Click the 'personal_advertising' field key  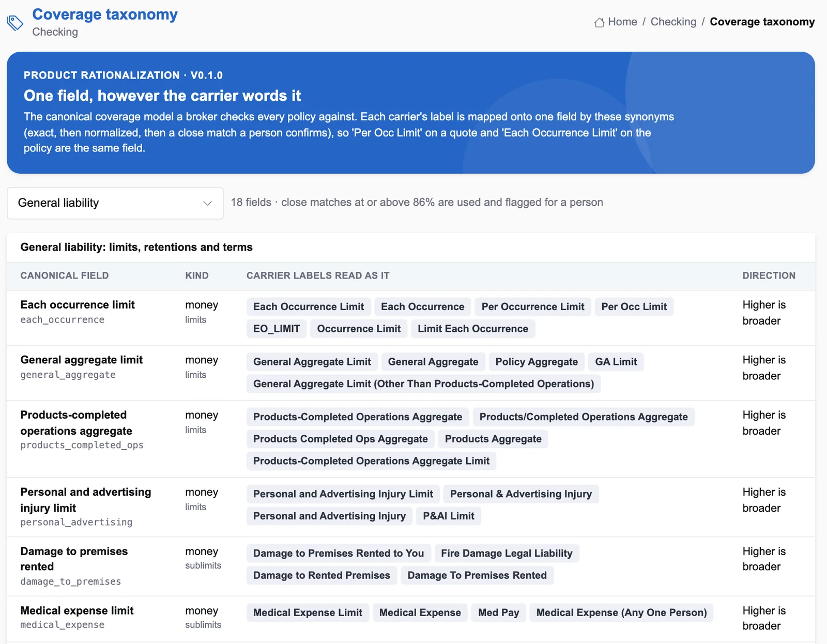coord(76,523)
